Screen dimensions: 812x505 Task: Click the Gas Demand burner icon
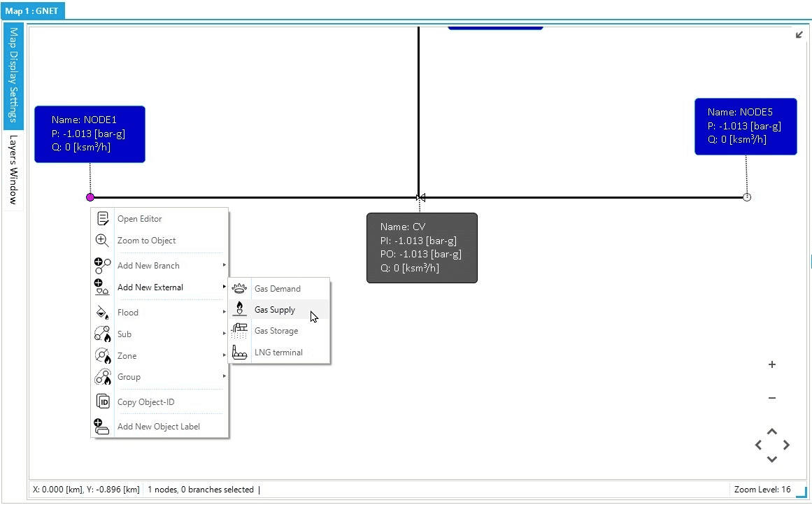pos(239,288)
